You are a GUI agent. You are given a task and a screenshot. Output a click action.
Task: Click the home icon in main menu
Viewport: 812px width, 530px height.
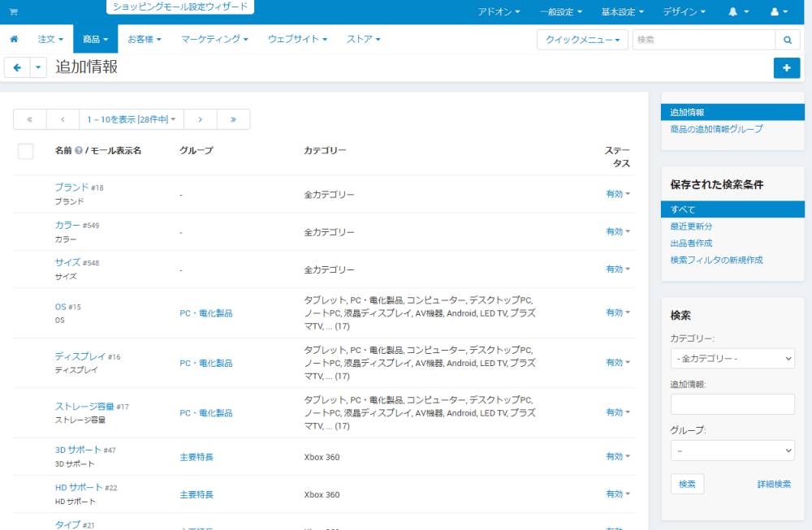point(14,39)
